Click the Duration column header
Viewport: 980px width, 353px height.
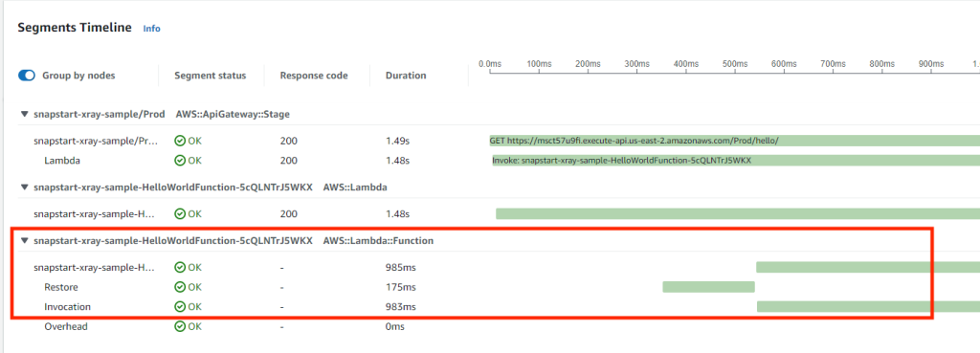406,76
